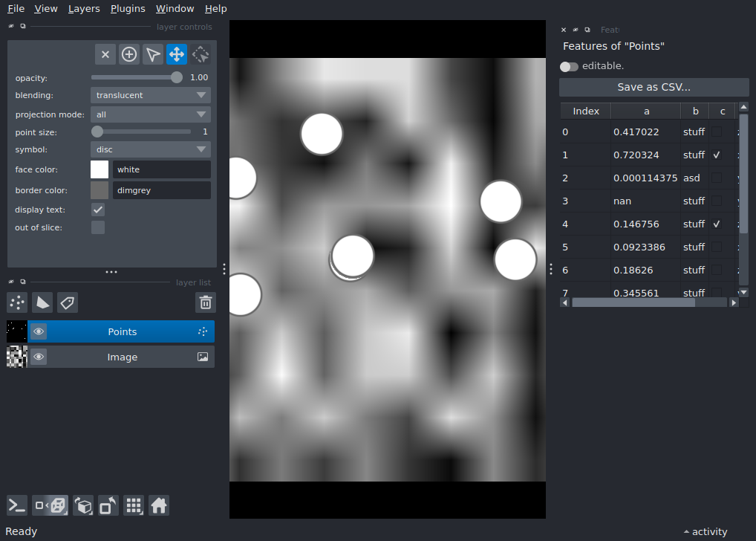Switch viewer to grid mode
The image size is (756, 541).
[x=134, y=505]
